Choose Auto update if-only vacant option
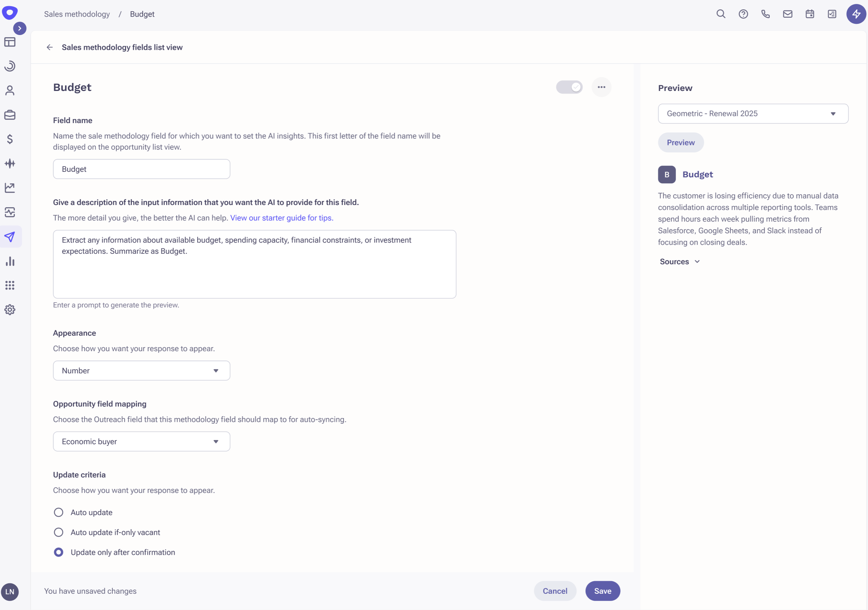The image size is (868, 610). (x=58, y=532)
